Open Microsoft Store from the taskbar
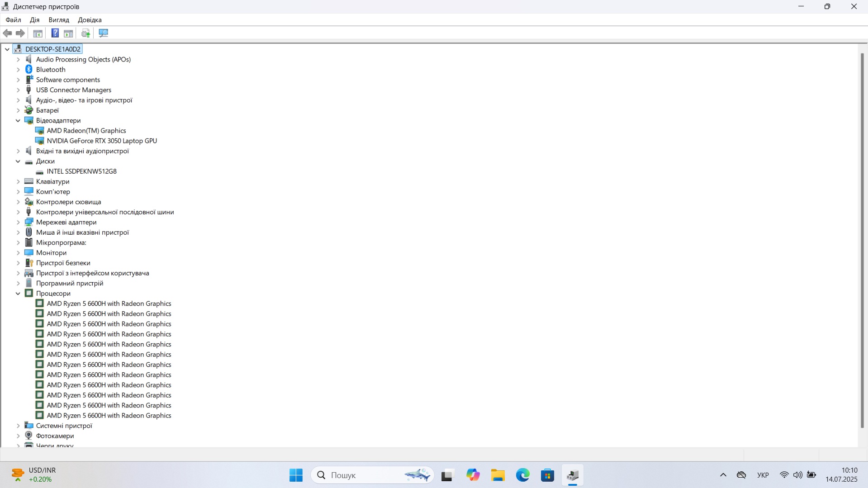This screenshot has height=488, width=868. 548,475
